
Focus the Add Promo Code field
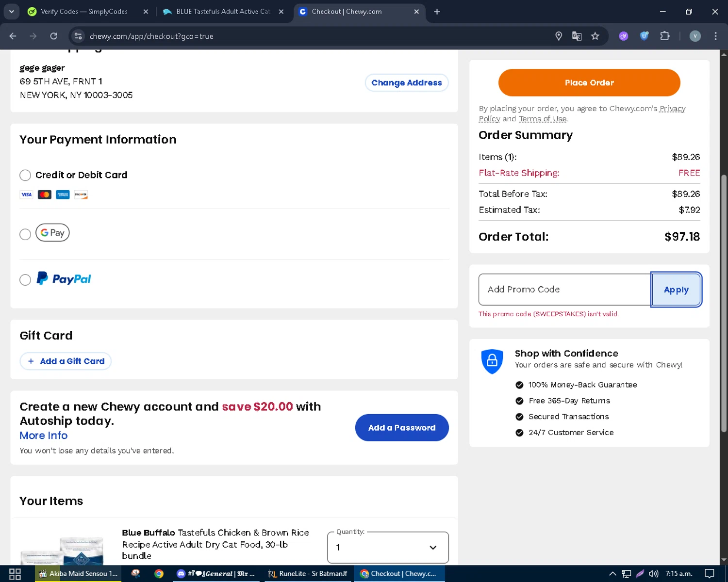[x=565, y=290]
